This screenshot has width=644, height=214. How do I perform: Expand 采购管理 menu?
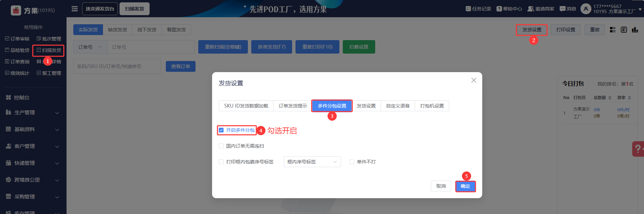[x=33, y=197]
